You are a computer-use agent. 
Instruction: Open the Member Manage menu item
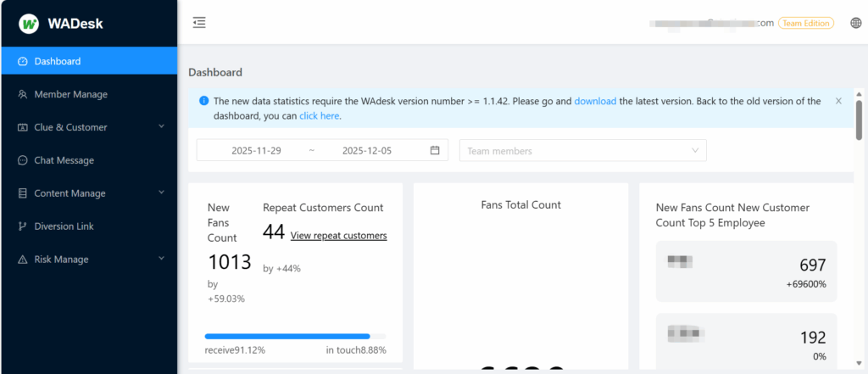point(70,94)
